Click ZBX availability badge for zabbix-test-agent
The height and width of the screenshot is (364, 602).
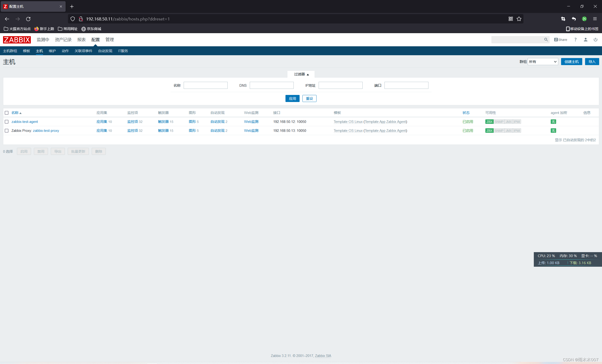coord(489,121)
